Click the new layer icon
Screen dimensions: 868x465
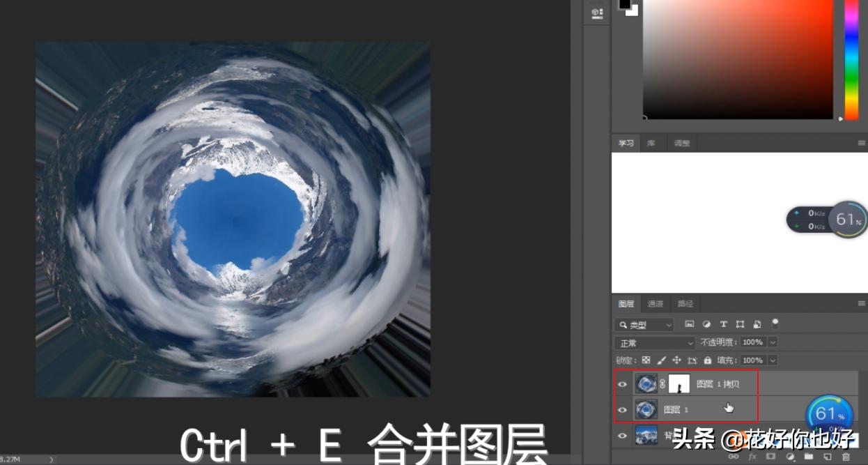[x=829, y=457]
